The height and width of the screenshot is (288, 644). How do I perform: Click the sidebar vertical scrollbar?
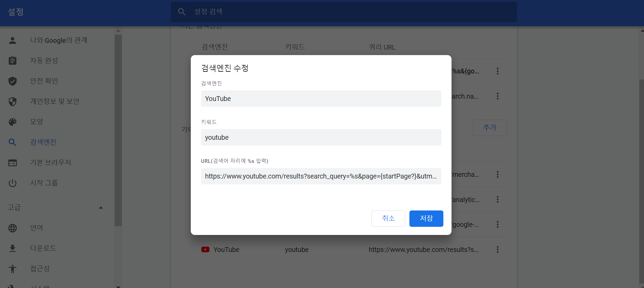[x=118, y=130]
